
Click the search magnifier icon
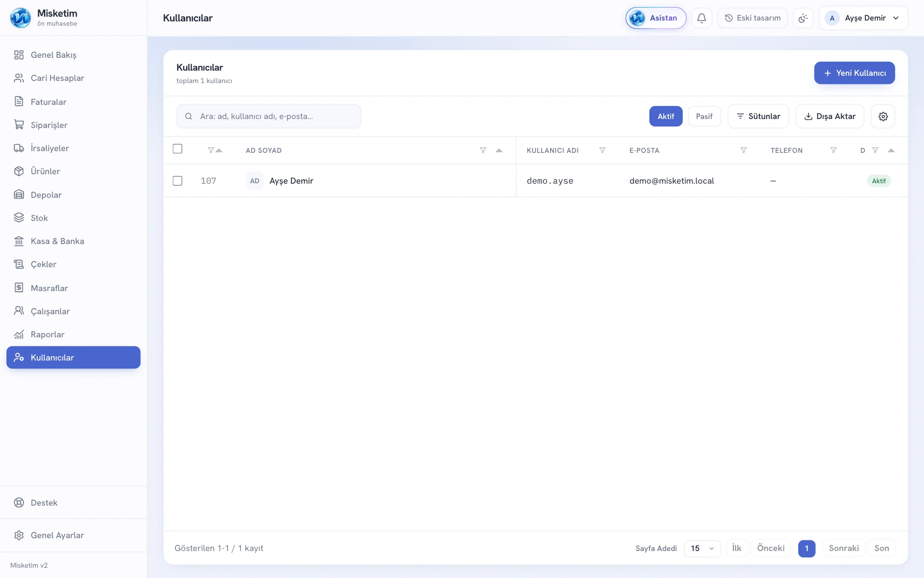pyautogui.click(x=188, y=116)
